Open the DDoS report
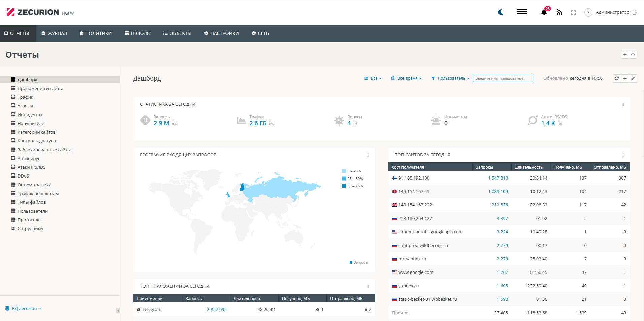The image size is (644, 321). coord(23,176)
